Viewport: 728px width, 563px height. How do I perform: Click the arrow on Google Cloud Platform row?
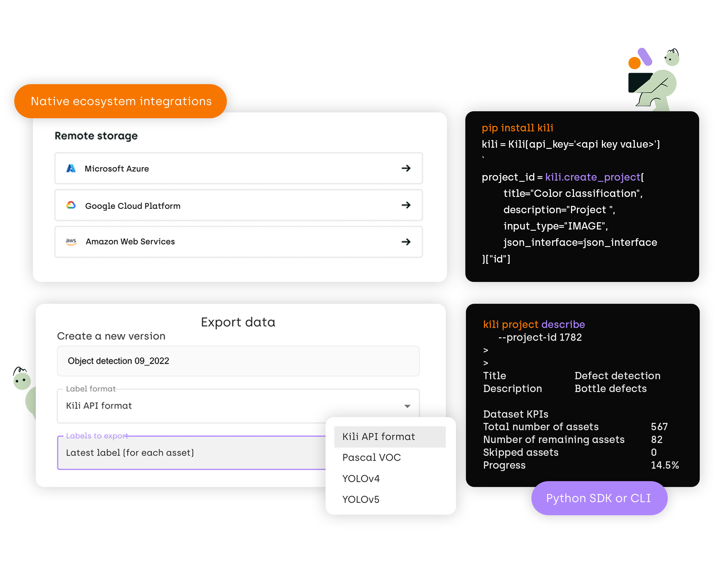click(x=406, y=205)
